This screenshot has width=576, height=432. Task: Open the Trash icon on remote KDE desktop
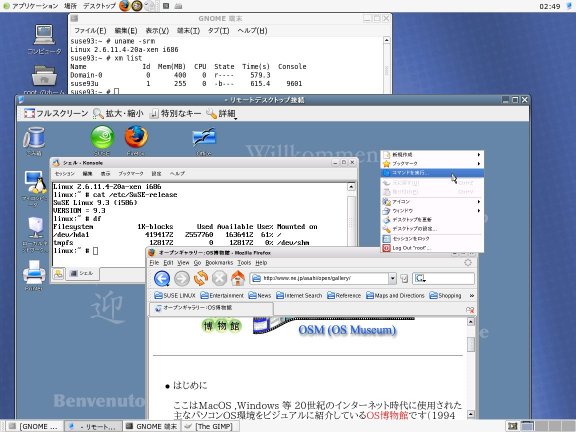point(33,141)
